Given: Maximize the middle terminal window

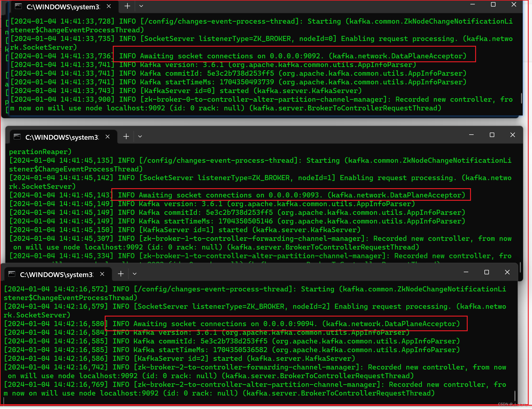Looking at the screenshot, I should point(492,135).
